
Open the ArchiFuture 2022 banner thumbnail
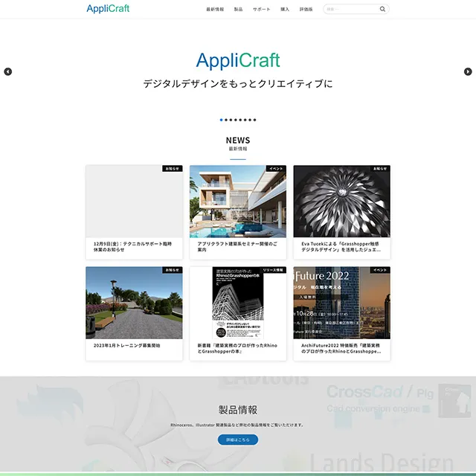342,303
